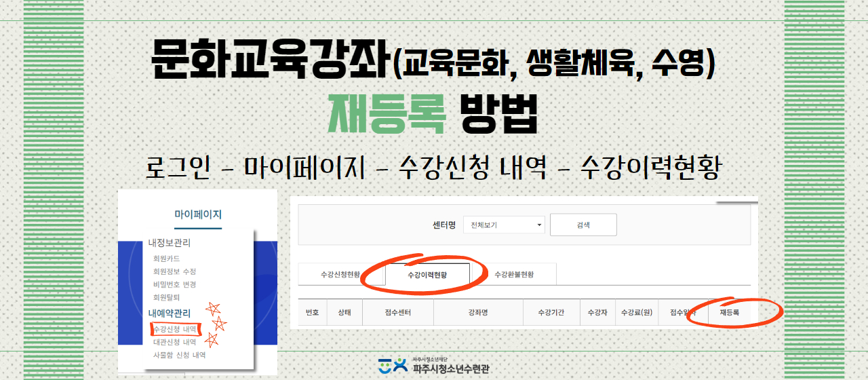Select the 수강이력현황 tab
This screenshot has width=868, height=380.
click(x=427, y=275)
